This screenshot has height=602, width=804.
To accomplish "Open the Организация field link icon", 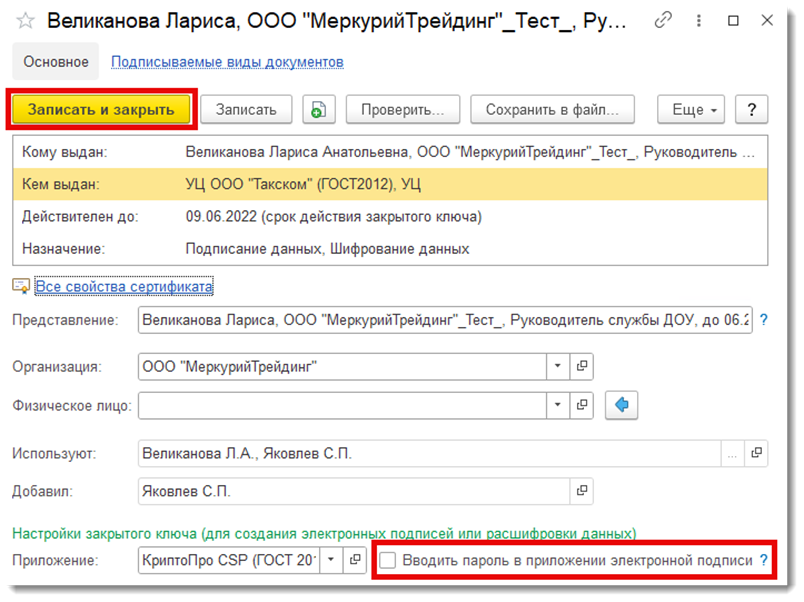I will tap(582, 367).
